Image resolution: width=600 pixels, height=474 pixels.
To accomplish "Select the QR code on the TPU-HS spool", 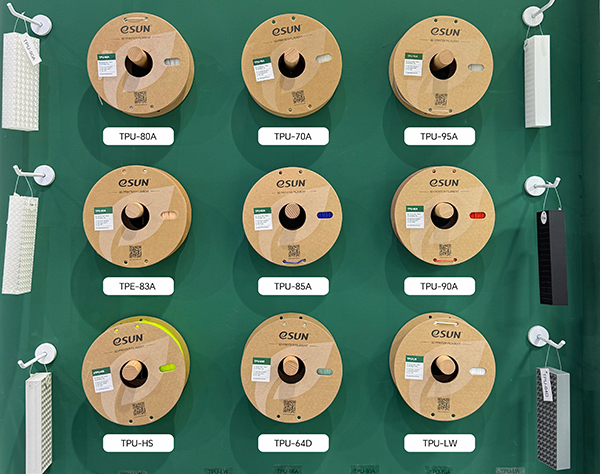I will 139,409.
